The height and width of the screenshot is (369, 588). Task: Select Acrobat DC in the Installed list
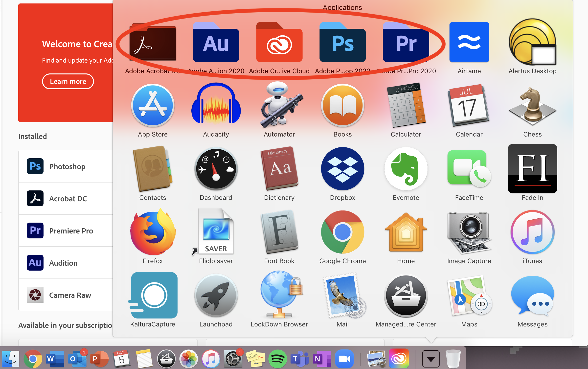click(x=68, y=199)
